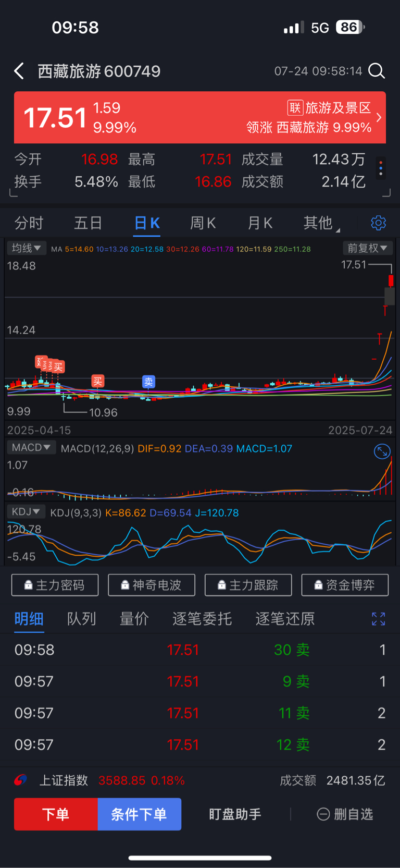Switch to the 队列 tab
Viewport: 400px width, 868px height.
click(x=81, y=619)
